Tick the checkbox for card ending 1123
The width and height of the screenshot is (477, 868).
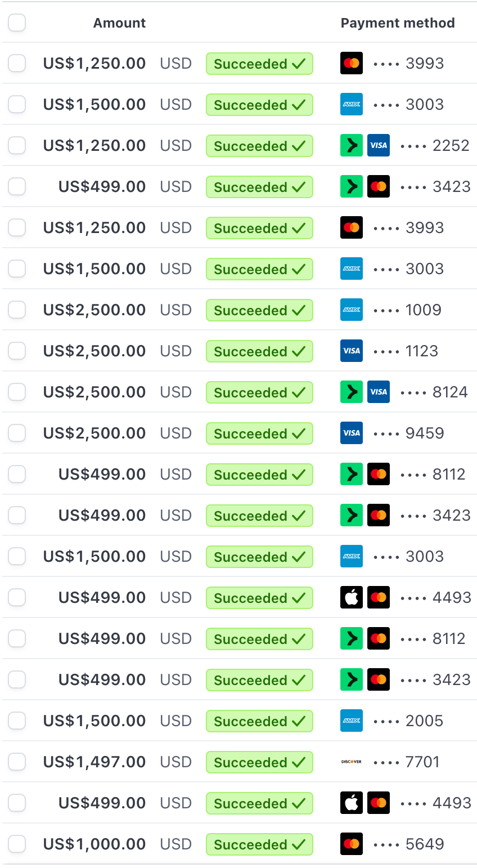[17, 351]
